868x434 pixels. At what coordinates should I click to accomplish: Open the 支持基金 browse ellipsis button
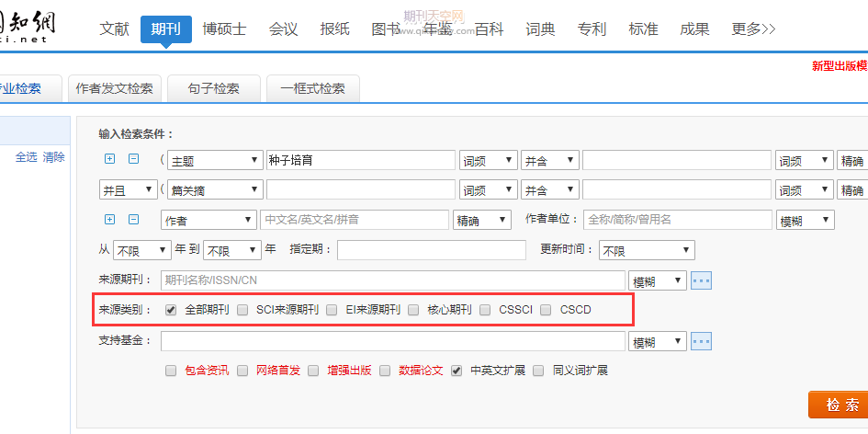702,341
